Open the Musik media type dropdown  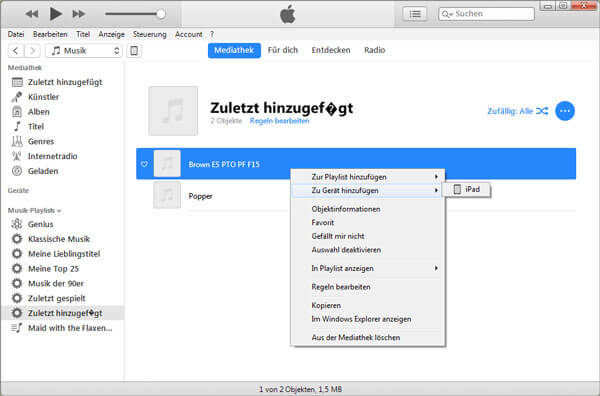[84, 51]
